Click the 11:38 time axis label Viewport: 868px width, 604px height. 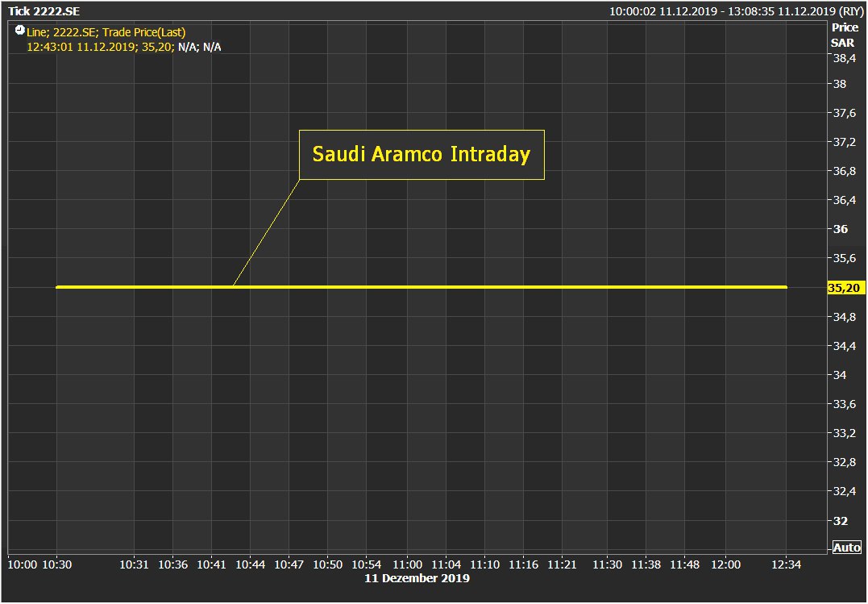[x=646, y=564]
